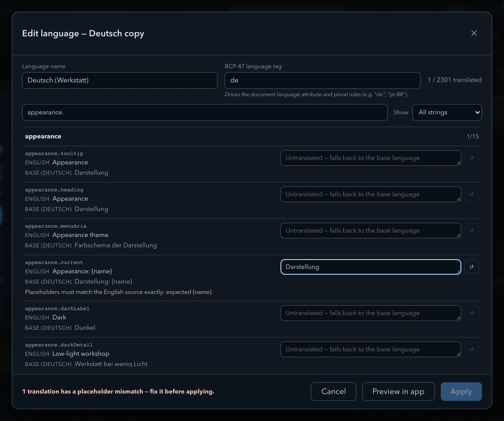Click the BCP-47 tag help text
The width and height of the screenshot is (504, 421).
(x=316, y=94)
